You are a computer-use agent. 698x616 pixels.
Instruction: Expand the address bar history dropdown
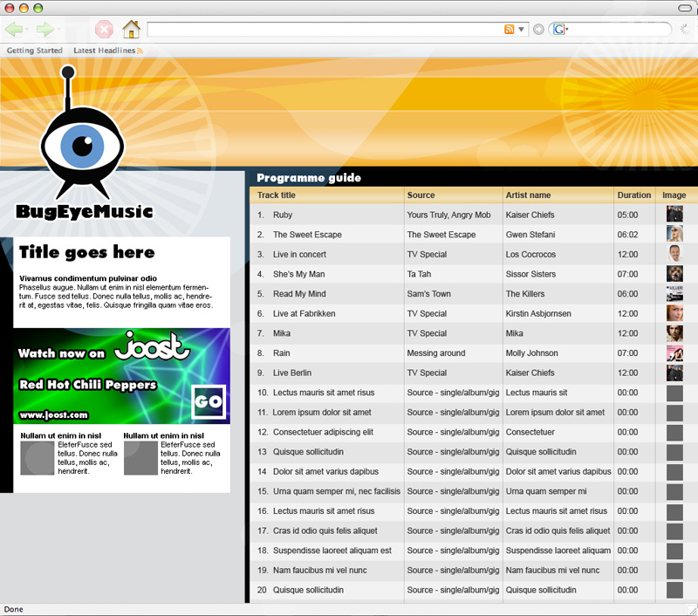[x=522, y=30]
